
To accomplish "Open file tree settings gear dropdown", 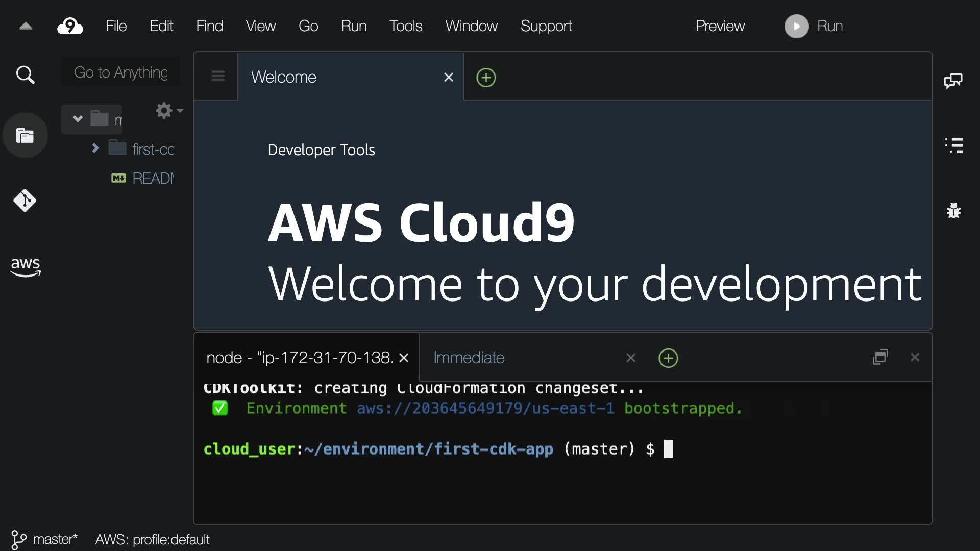I will tap(168, 110).
